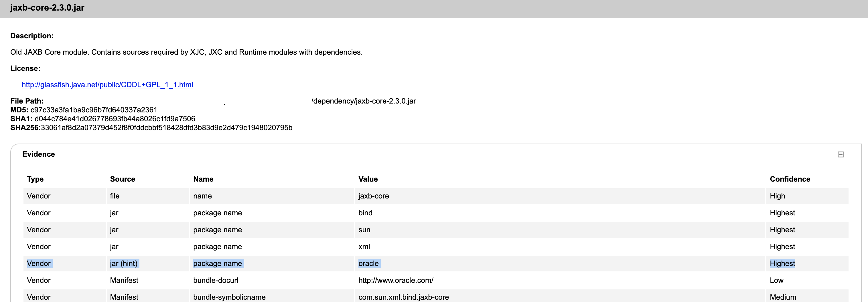Open the CDDL+GPL license link

pos(107,85)
